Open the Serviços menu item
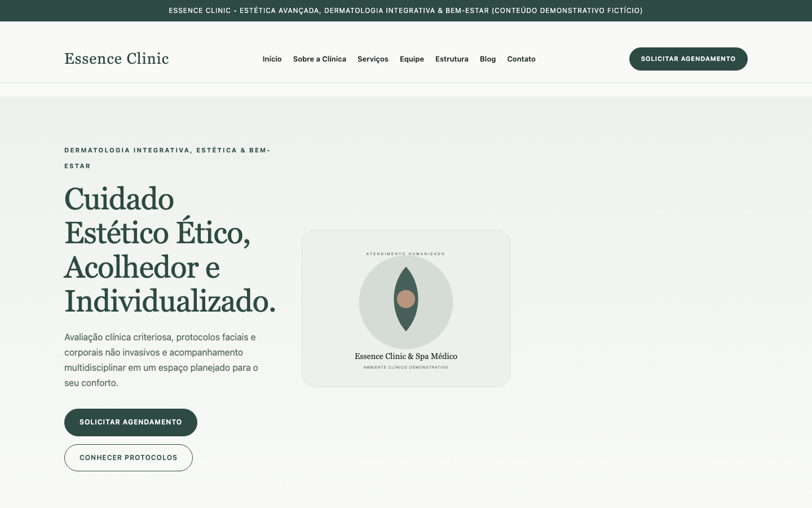812x508 pixels. click(373, 59)
